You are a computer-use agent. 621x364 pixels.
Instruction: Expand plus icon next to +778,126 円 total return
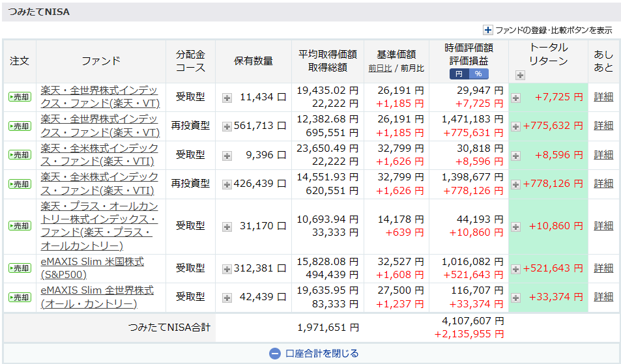click(x=515, y=184)
